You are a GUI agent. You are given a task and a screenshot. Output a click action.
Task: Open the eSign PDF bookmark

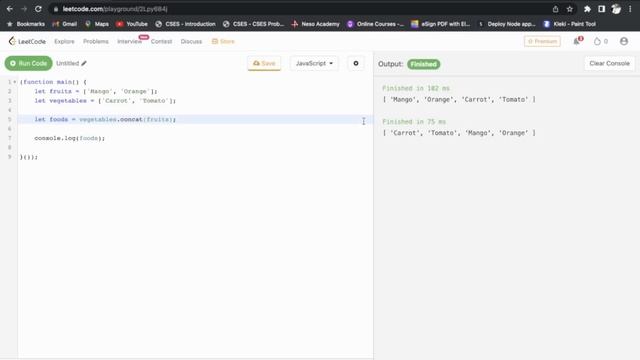coord(440,24)
